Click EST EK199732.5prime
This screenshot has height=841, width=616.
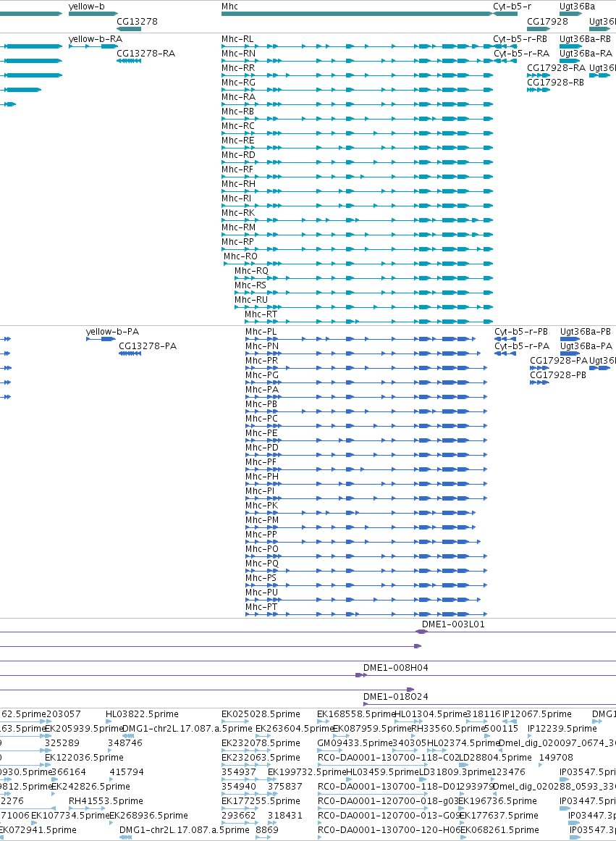tap(307, 771)
